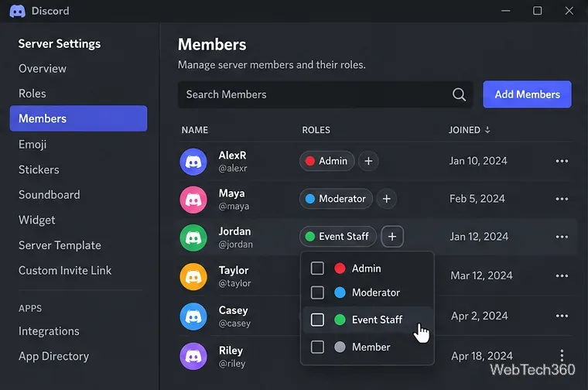The image size is (588, 390).
Task: Check the Admin role checkbox
Action: [317, 268]
